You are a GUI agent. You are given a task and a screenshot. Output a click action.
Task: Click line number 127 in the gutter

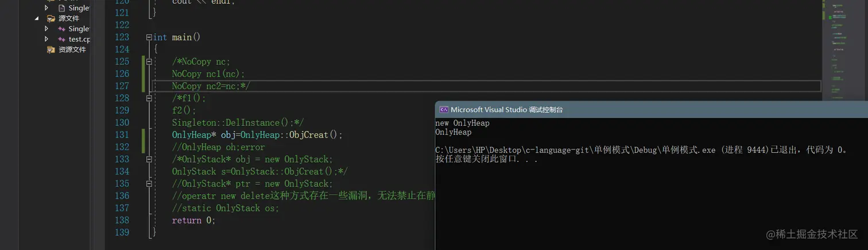tap(122, 86)
